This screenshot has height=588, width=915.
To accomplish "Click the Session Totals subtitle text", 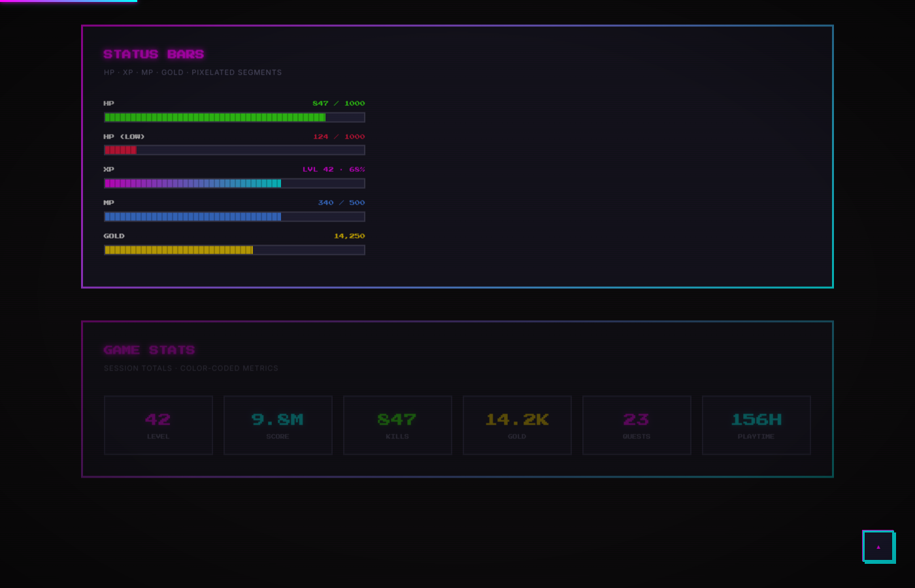I will (x=191, y=368).
